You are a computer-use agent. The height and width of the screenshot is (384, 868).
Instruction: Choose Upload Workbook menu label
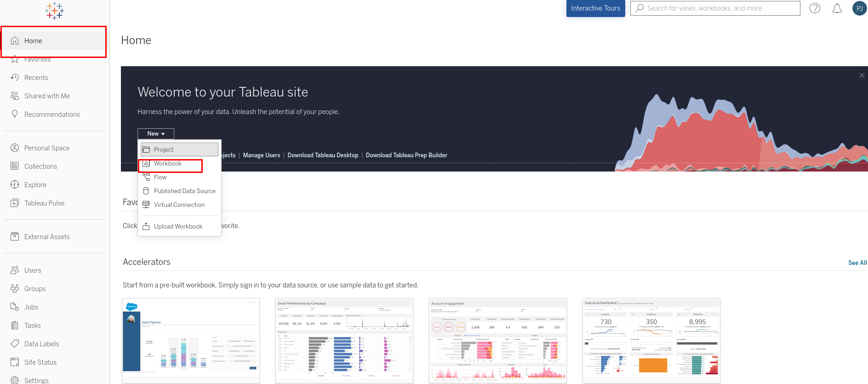[x=178, y=226]
